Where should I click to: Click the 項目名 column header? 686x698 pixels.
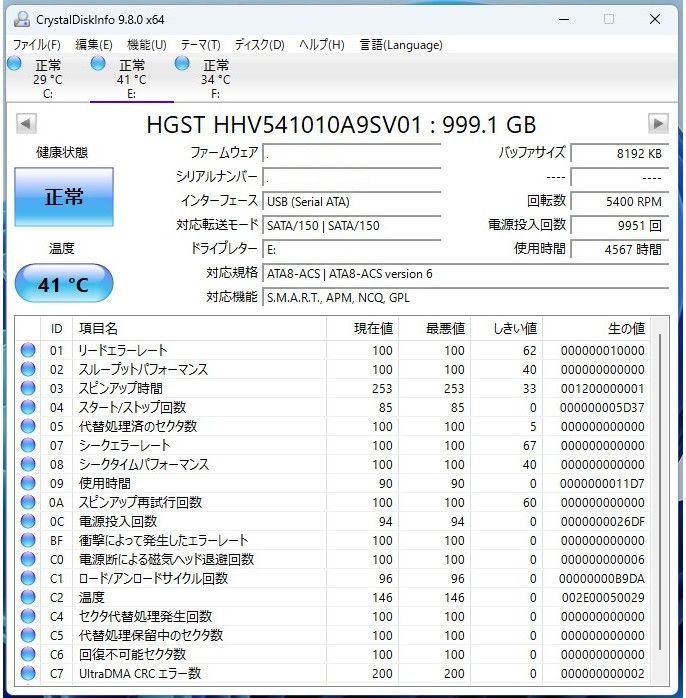(x=199, y=329)
